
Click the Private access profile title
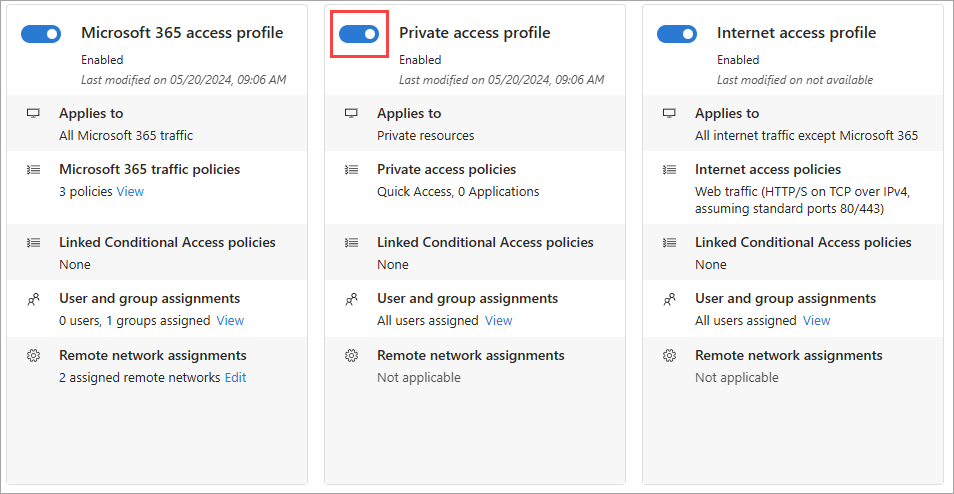[474, 33]
